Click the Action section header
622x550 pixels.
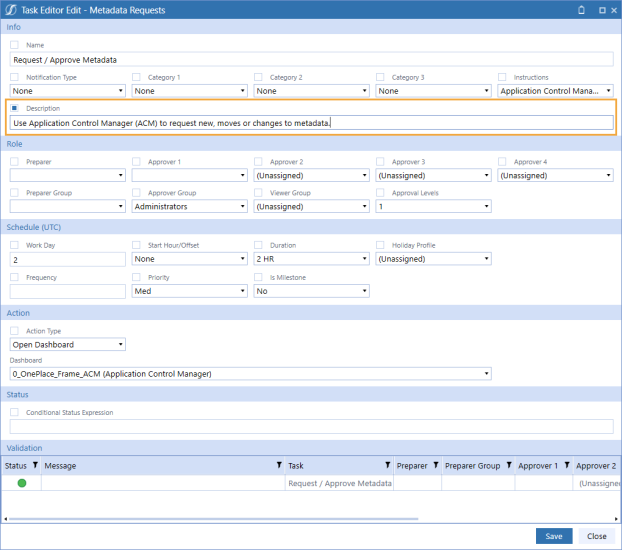(x=311, y=313)
